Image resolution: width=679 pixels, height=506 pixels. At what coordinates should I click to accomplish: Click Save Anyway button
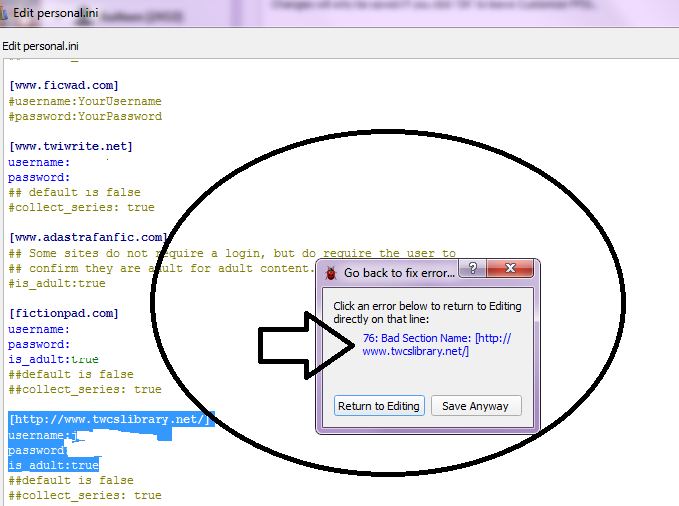tap(476, 406)
